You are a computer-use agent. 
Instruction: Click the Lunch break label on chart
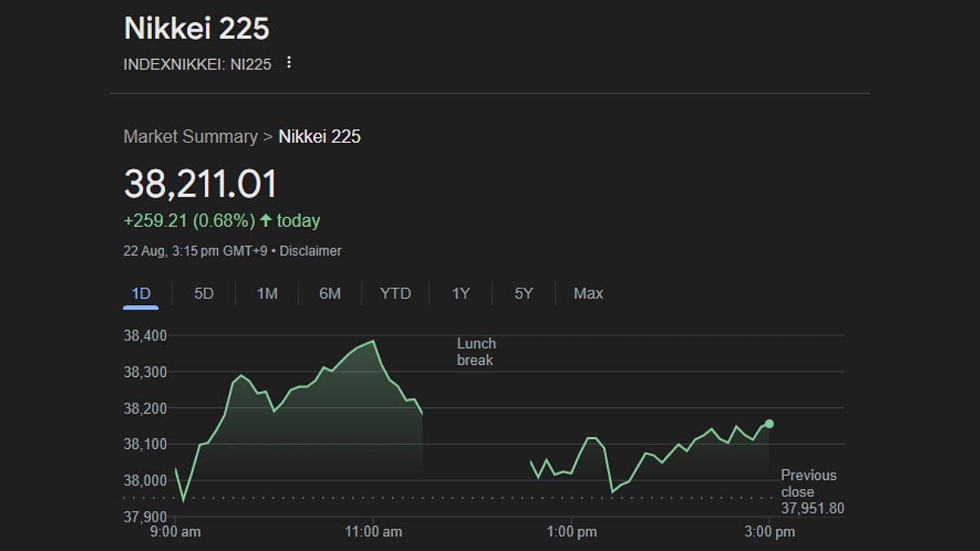[476, 352]
